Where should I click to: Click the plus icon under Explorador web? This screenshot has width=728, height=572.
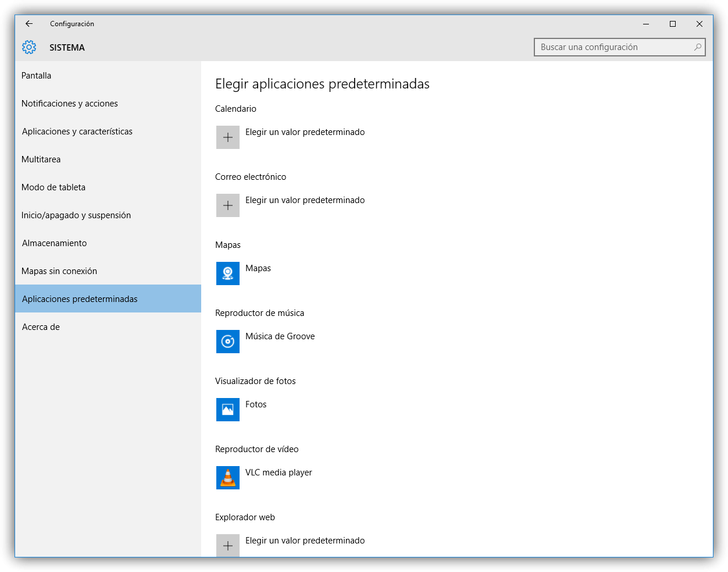(228, 545)
